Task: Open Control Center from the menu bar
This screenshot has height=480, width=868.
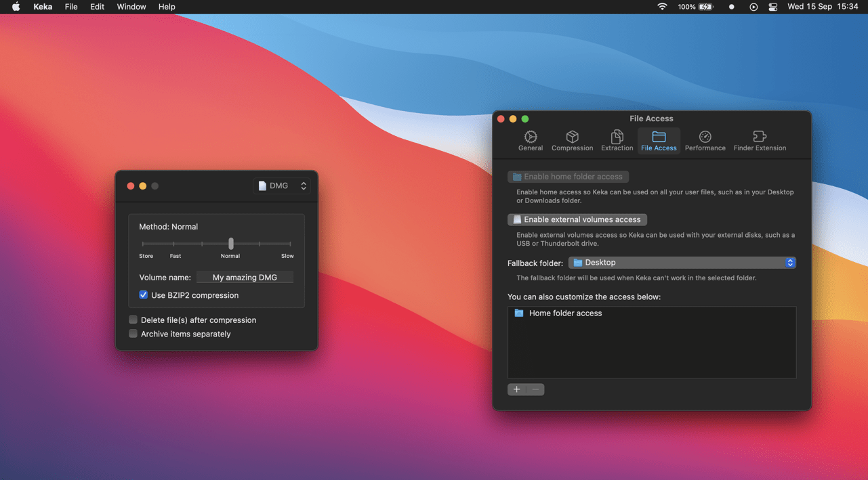Action: pyautogui.click(x=773, y=7)
